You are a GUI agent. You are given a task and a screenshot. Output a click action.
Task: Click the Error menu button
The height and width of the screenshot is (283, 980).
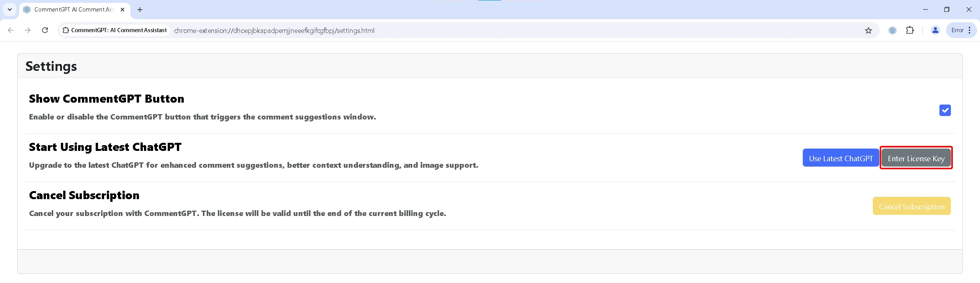point(961,30)
